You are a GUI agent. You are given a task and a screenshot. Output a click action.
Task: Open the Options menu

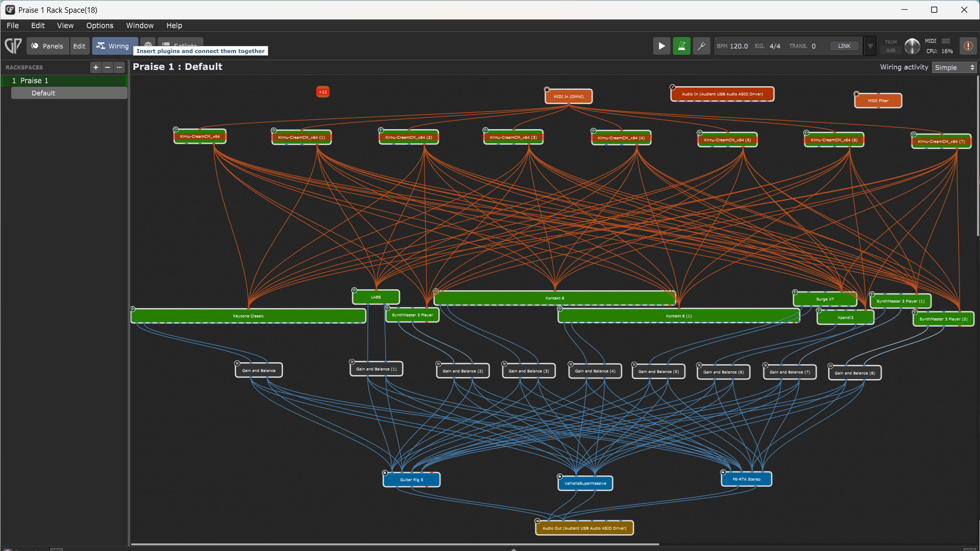click(x=100, y=26)
